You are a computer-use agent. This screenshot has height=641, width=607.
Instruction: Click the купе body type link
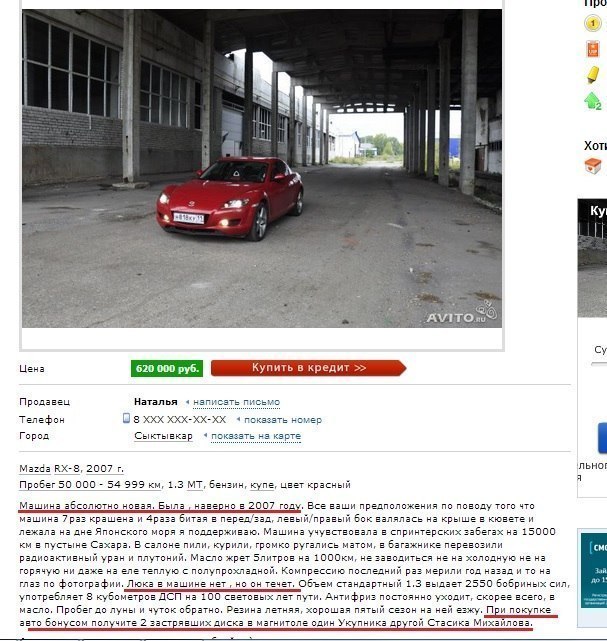tap(262, 485)
